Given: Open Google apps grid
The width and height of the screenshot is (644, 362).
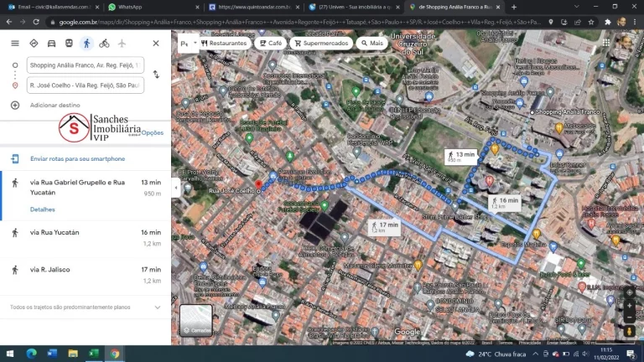Looking at the screenshot, I should tap(606, 42).
